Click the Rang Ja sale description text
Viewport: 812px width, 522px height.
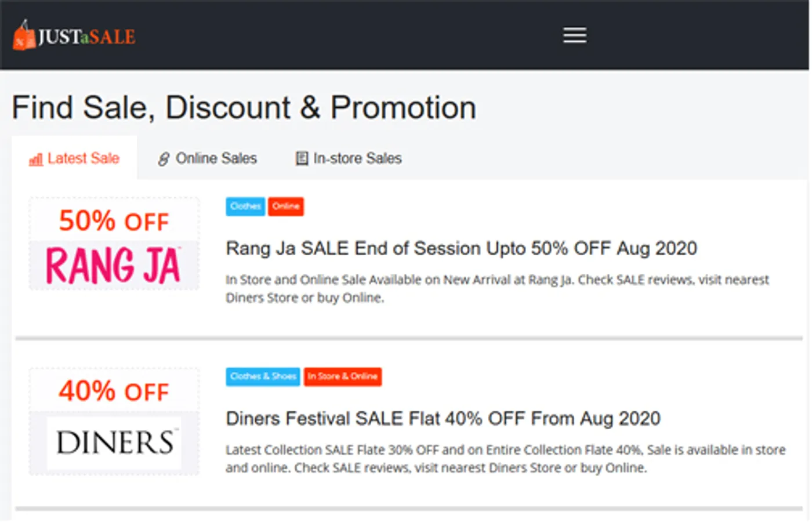pos(496,288)
